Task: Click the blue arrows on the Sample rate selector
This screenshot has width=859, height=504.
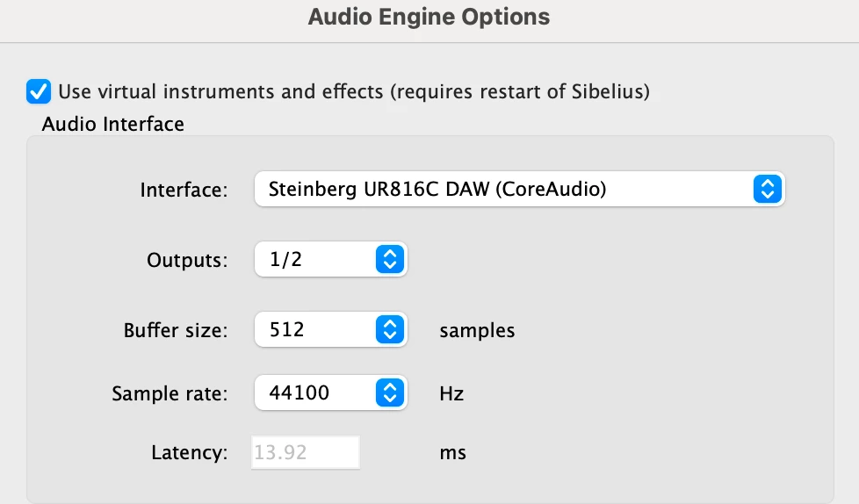Action: (x=389, y=392)
